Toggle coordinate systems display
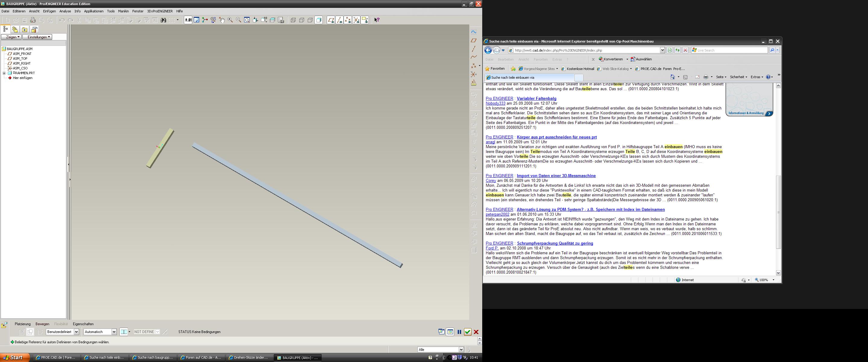868x362 pixels. click(x=356, y=20)
